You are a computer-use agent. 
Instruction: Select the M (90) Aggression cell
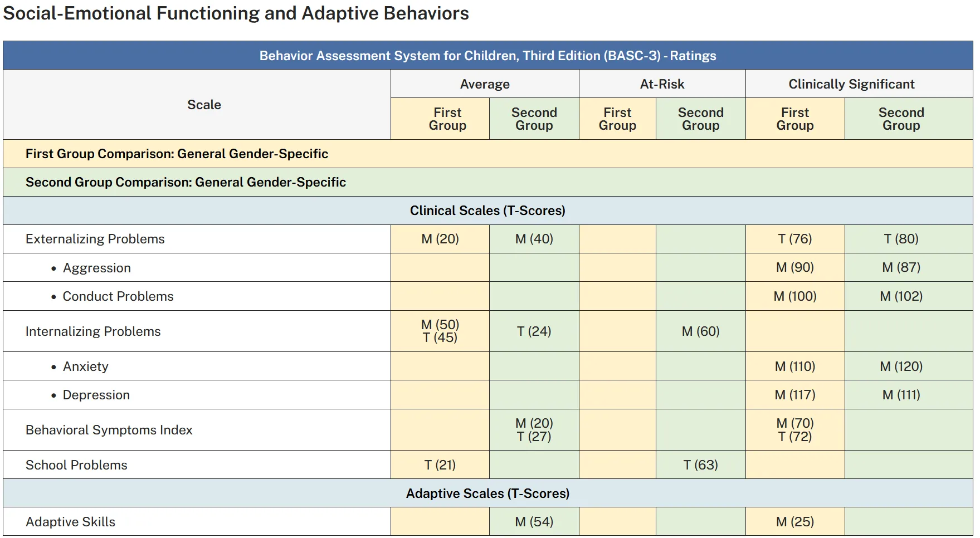tap(795, 267)
